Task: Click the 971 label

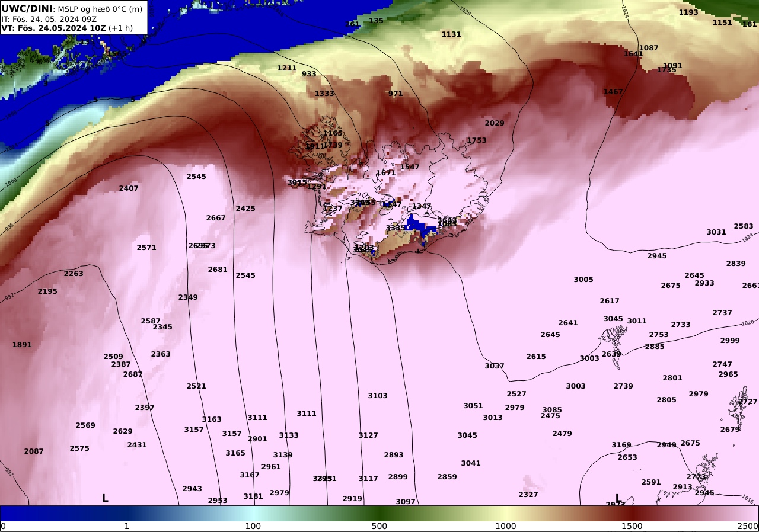Action: [396, 94]
